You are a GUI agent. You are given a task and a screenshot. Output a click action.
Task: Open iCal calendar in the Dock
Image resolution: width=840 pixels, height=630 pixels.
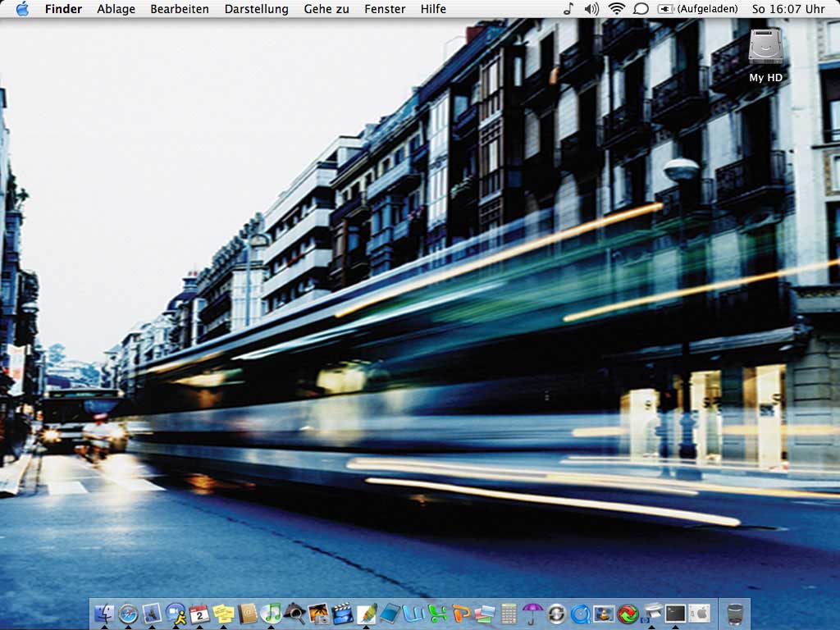pos(199,614)
